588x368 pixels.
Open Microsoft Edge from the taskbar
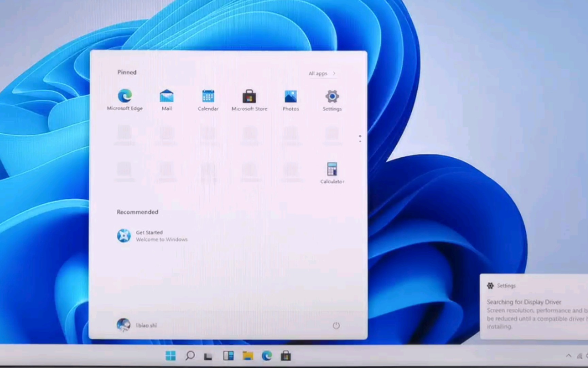pos(267,356)
